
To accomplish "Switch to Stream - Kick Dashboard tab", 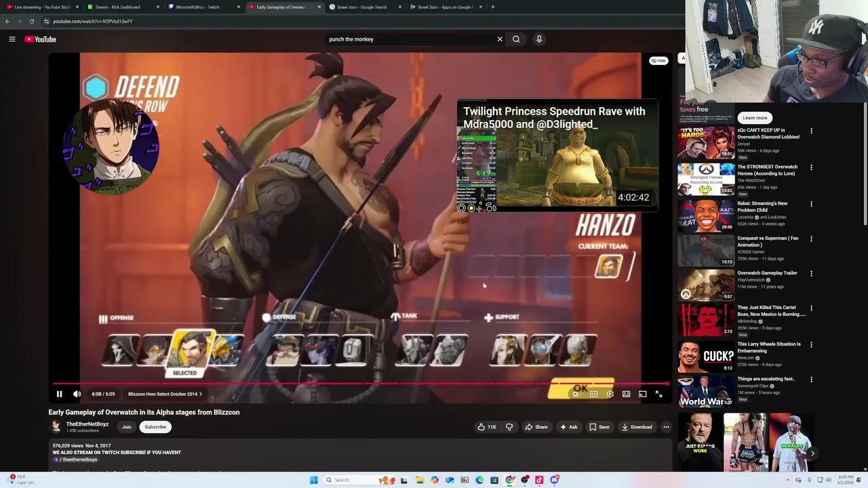I will 121,7.
